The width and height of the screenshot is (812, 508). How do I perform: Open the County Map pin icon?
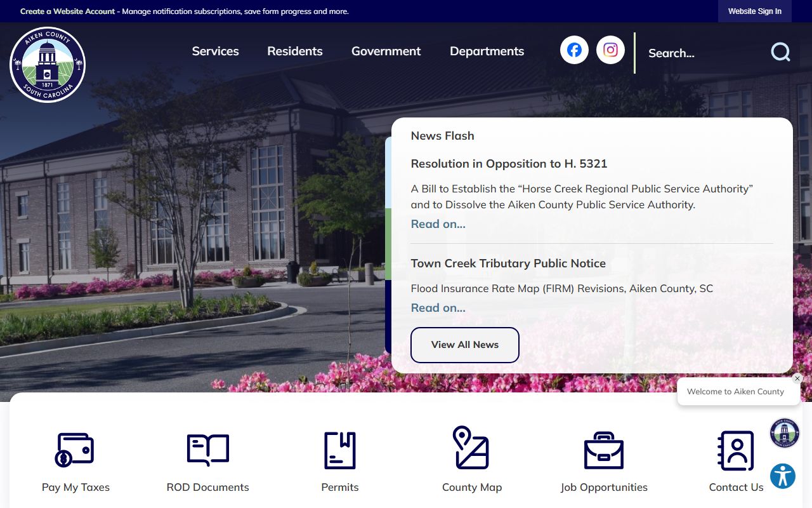tap(471, 448)
